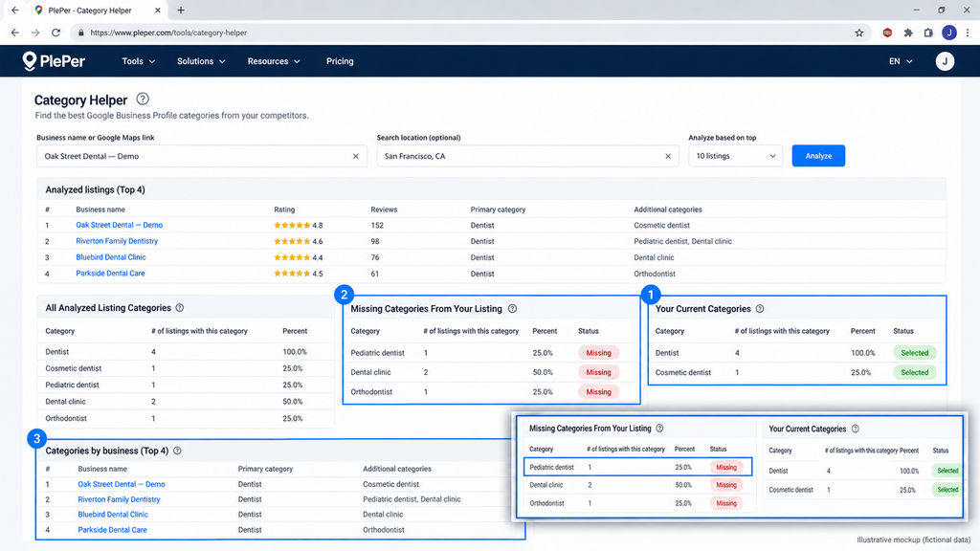
Task: Reload the page
Action: pos(56,33)
